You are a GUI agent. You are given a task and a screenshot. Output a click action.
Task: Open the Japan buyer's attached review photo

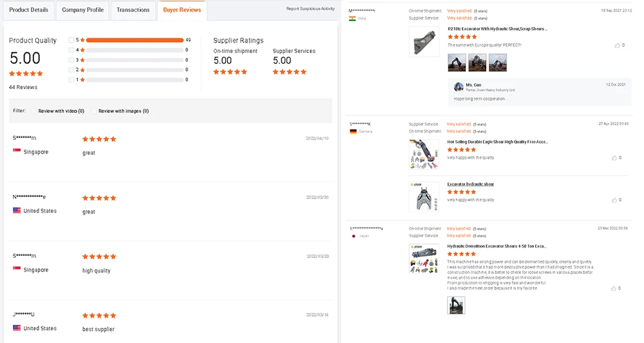coord(456,305)
